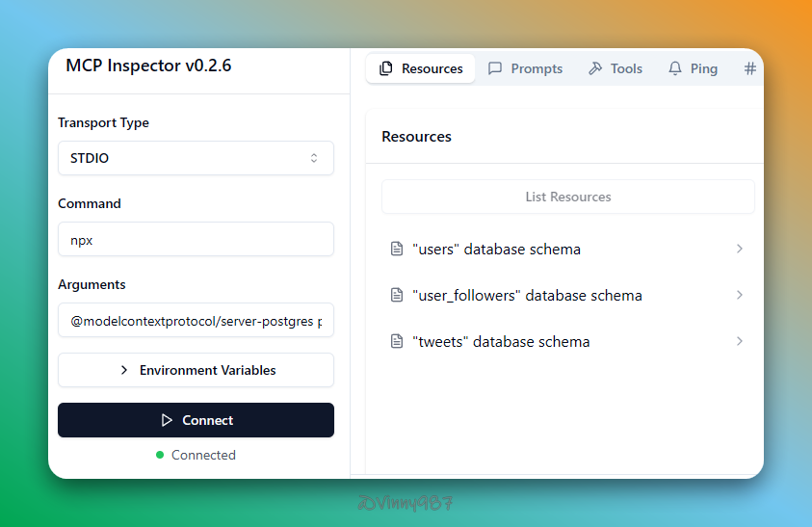Expand the Environment Variables section
Screen dimensions: 812x527
tap(196, 370)
